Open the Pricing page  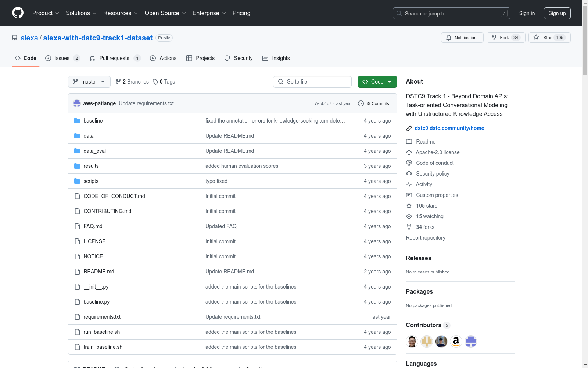pos(241,13)
